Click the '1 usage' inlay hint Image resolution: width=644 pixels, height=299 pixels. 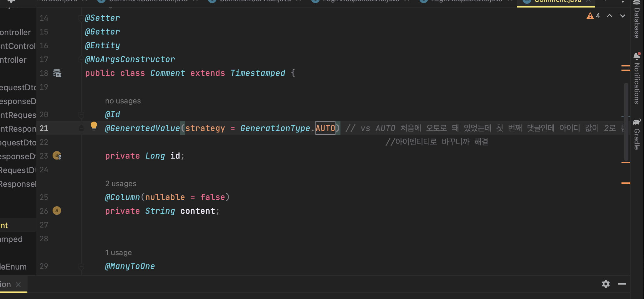point(118,253)
